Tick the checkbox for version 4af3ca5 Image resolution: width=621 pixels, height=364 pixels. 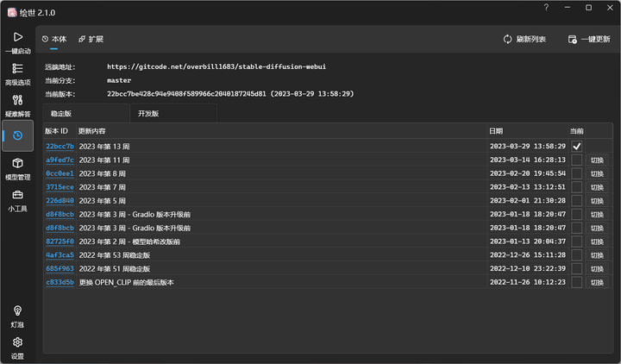click(577, 255)
